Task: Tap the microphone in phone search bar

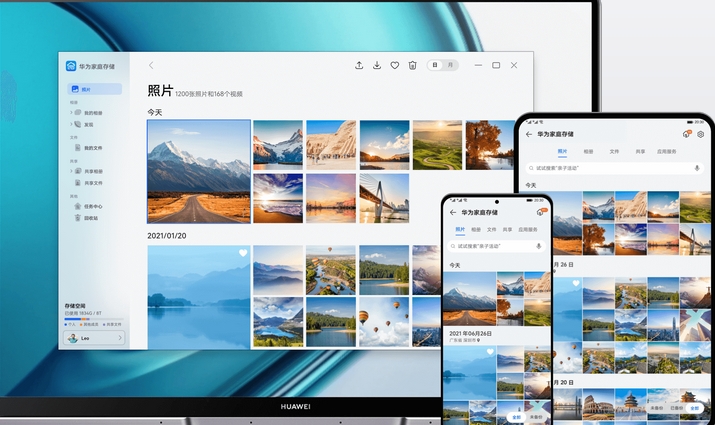Action: [539, 246]
